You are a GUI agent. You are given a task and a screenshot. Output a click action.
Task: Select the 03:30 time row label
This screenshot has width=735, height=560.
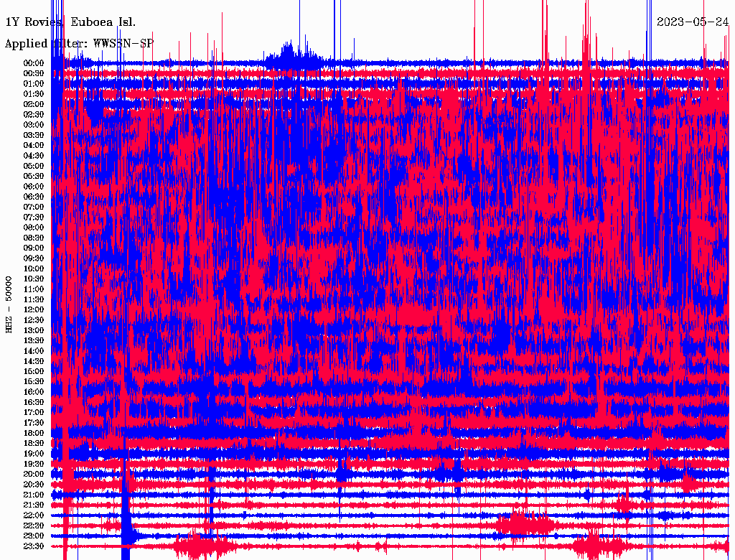pyautogui.click(x=34, y=135)
